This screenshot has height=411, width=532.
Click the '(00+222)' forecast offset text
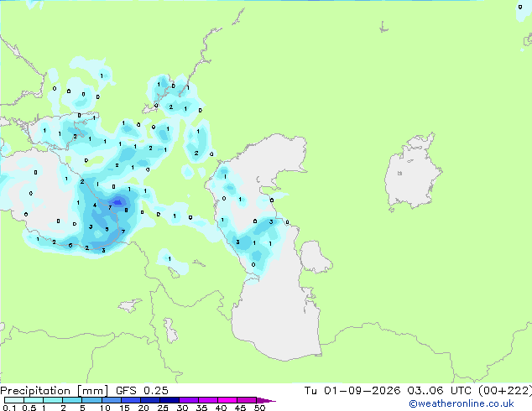(x=505, y=391)
